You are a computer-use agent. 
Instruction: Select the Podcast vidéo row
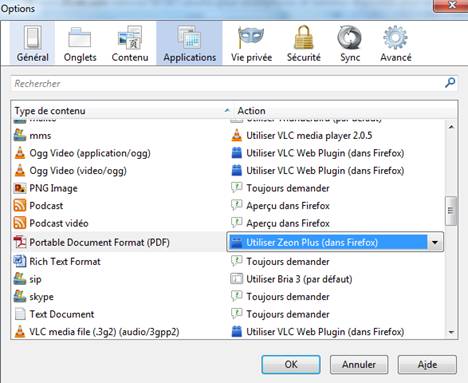tap(229, 223)
